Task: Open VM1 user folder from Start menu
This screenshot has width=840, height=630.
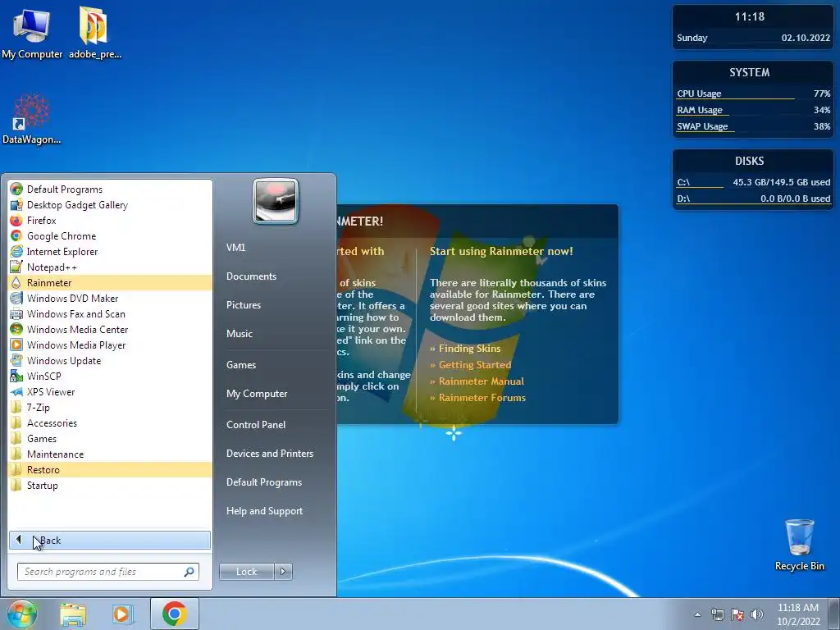Action: 235,247
